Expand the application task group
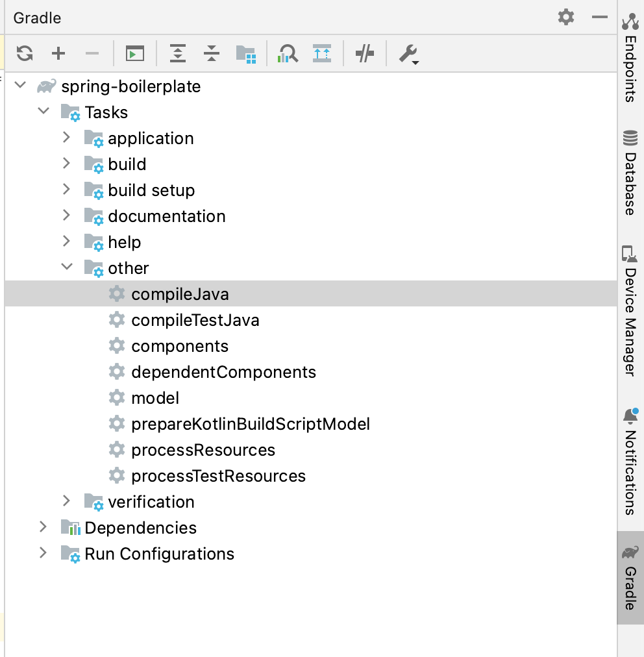This screenshot has height=657, width=644. point(66,138)
